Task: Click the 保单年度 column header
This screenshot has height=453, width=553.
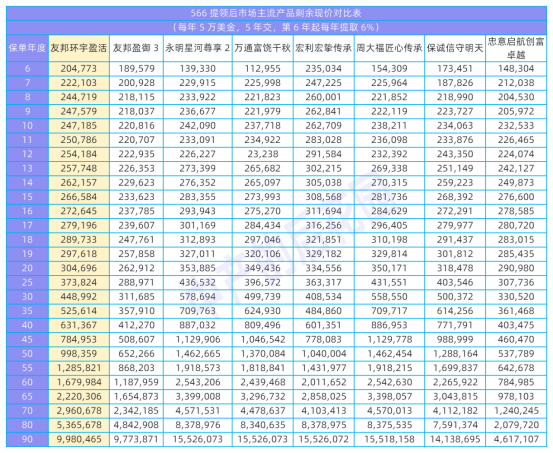Action: (27, 48)
